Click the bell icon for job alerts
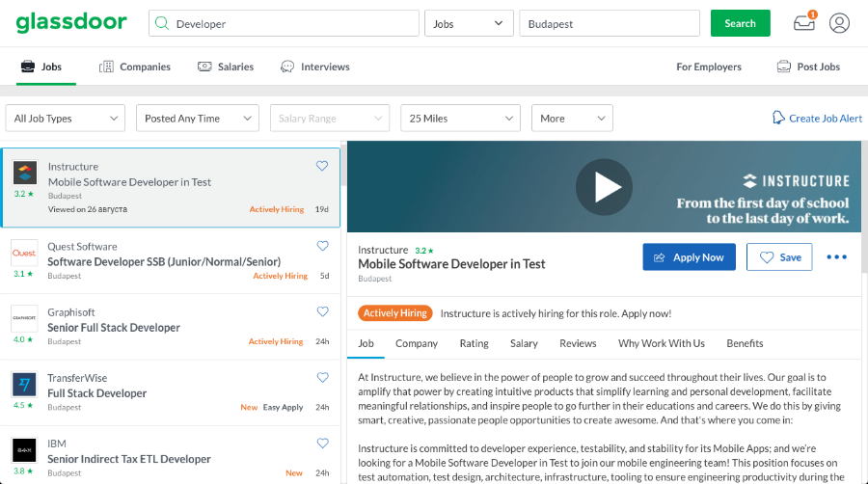 778,118
